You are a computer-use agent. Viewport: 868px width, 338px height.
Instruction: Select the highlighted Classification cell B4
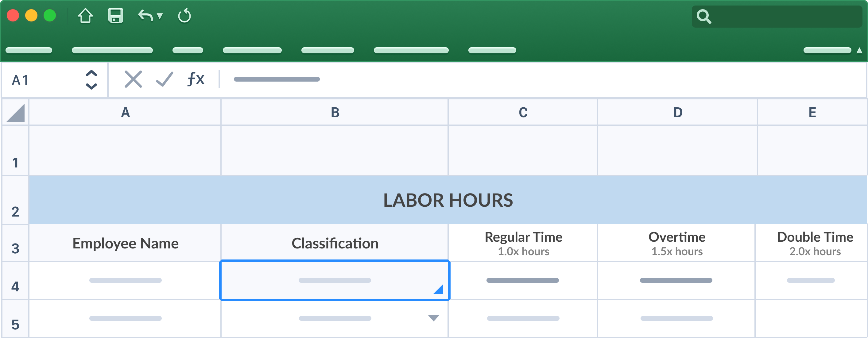pos(334,280)
